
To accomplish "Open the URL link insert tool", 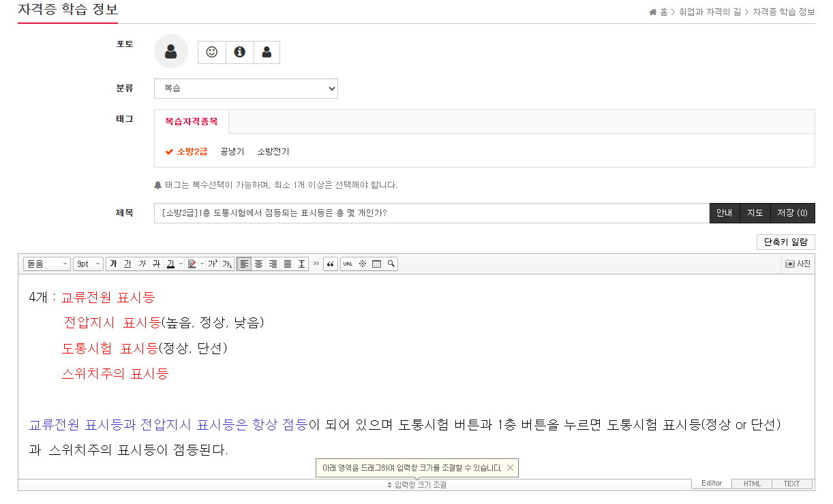I will click(348, 264).
